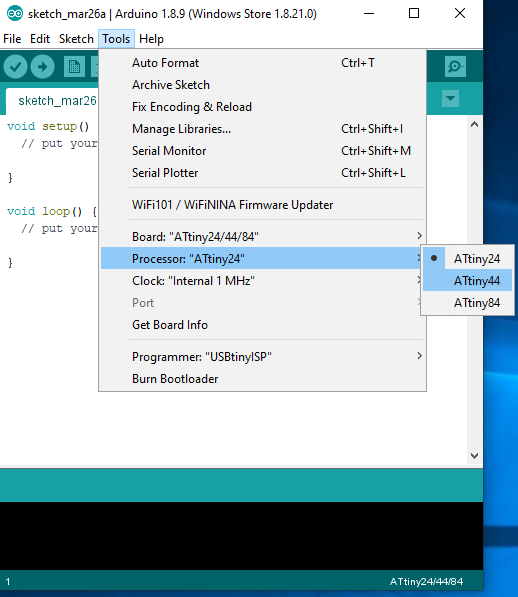The width and height of the screenshot is (518, 597).
Task: Click the Upload arrow toolbar icon
Action: click(x=42, y=67)
